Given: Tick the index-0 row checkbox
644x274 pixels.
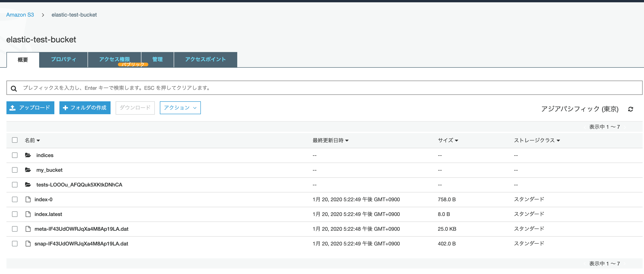Looking at the screenshot, I should point(15,199).
